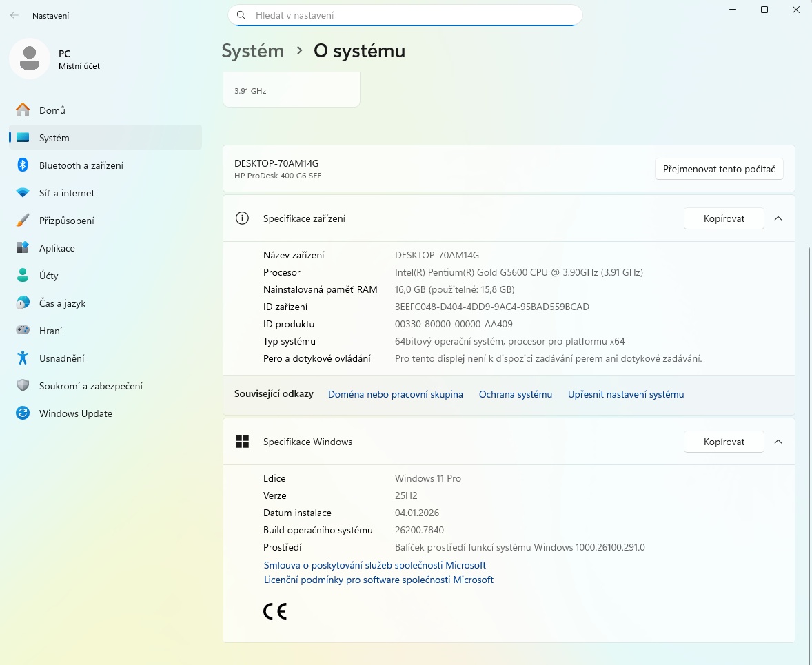
Task: Click the Přejmenovat tento počítač button
Action: pyautogui.click(x=718, y=169)
